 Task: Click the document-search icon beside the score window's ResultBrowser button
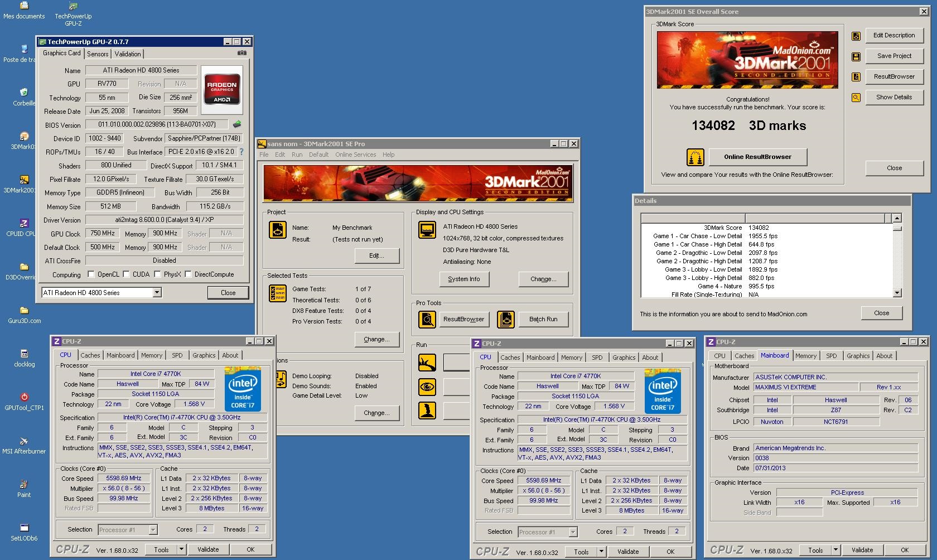pyautogui.click(x=856, y=77)
